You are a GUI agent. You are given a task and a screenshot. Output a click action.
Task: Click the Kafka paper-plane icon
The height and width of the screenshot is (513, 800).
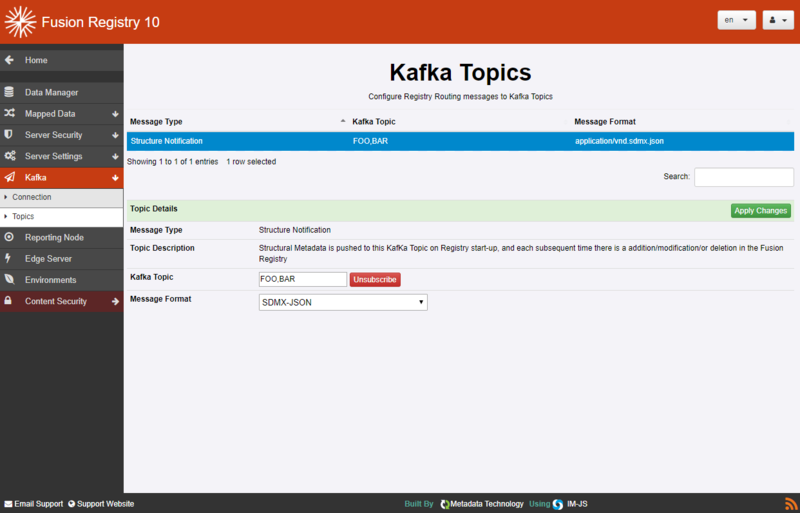tap(10, 177)
